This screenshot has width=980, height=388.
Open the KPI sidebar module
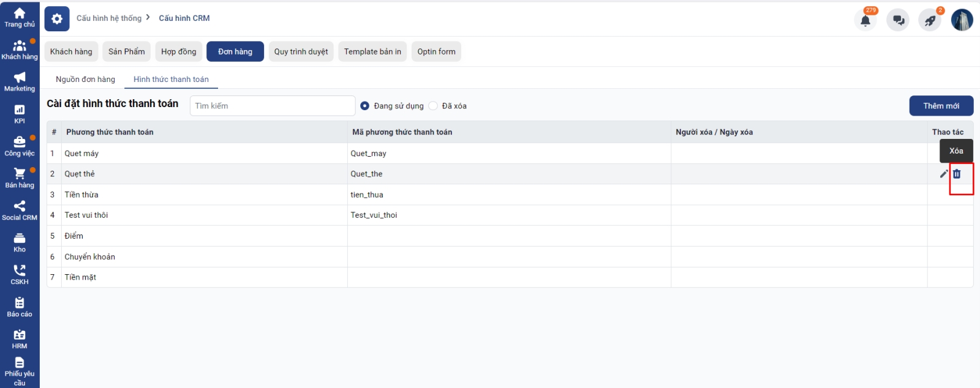(x=20, y=114)
